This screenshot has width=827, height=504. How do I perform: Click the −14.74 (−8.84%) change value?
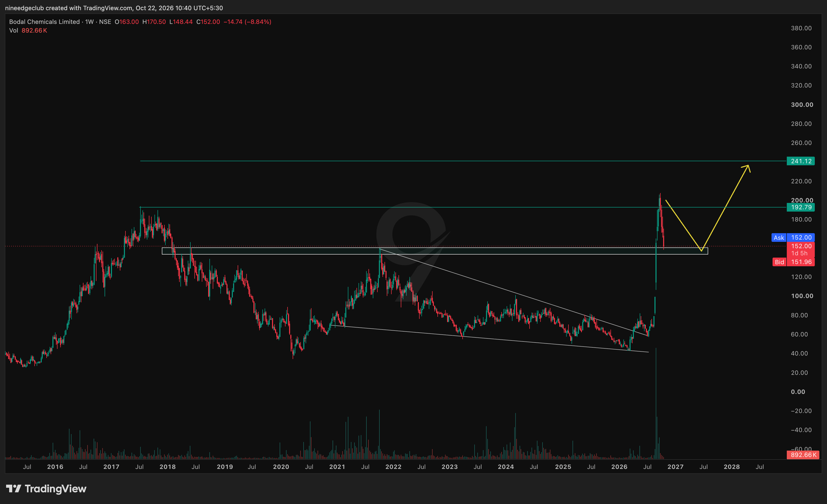247,22
